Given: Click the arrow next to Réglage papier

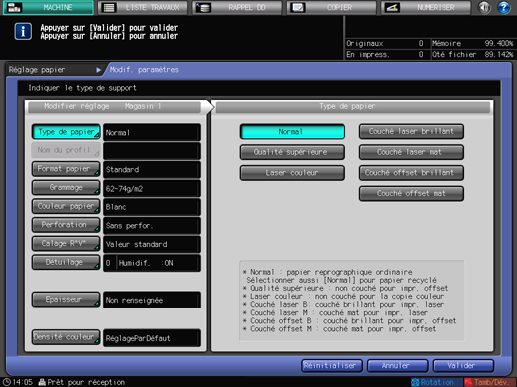Looking at the screenshot, I should (x=98, y=70).
